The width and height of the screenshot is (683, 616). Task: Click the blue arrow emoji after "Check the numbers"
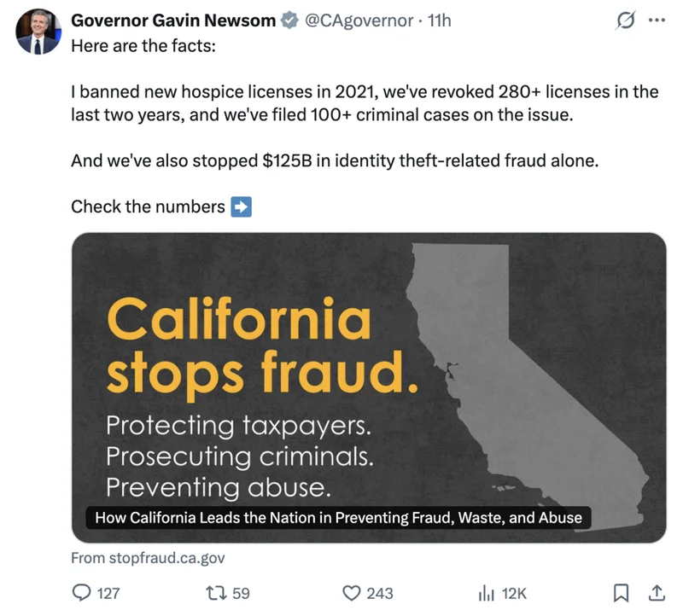point(242,206)
